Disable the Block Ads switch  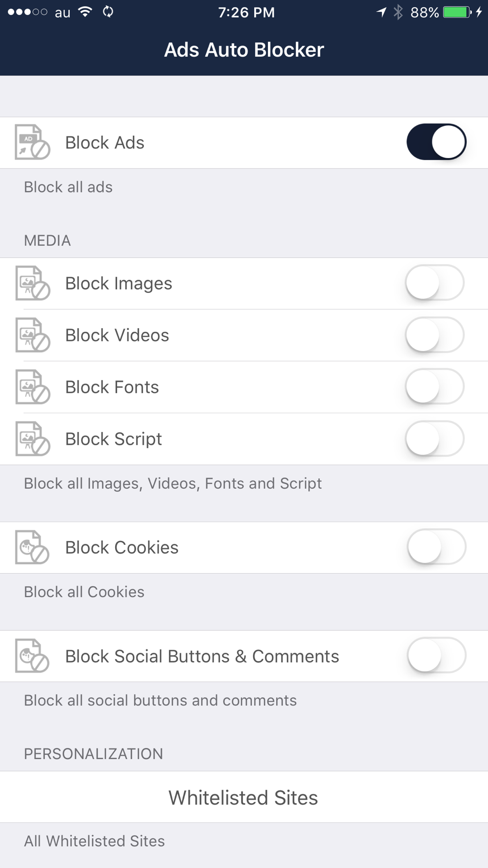(x=436, y=142)
